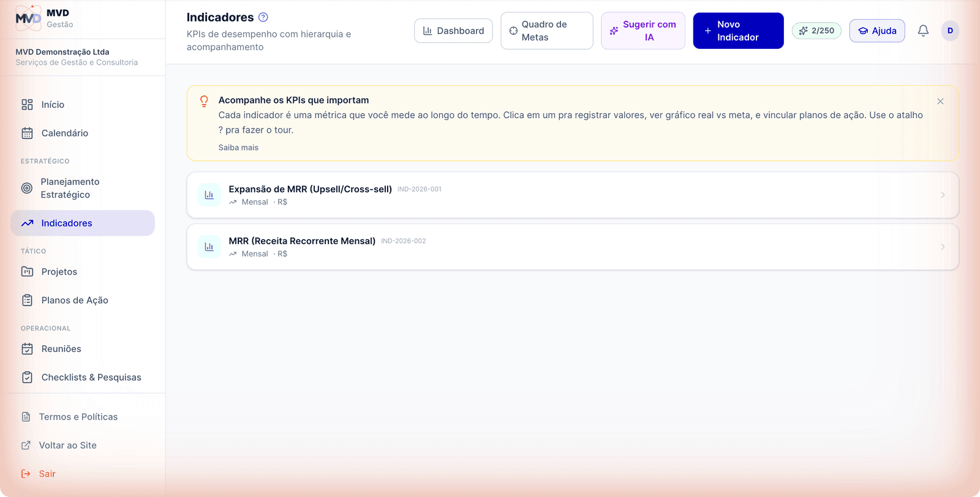
Task: Click the Sair logout icon
Action: (26, 474)
